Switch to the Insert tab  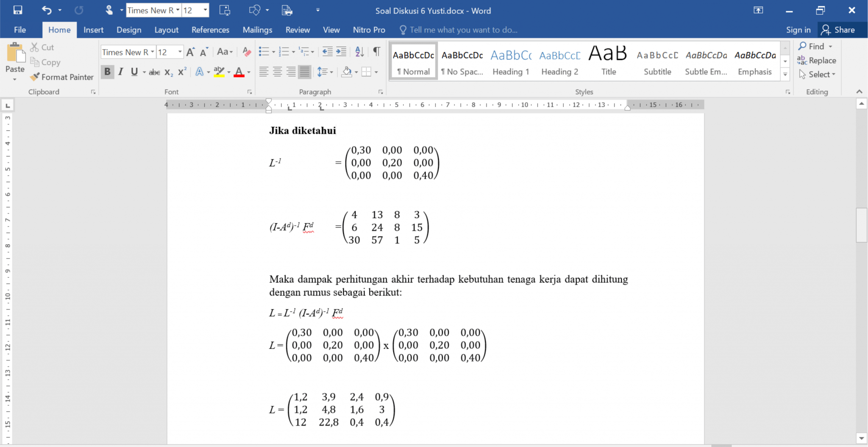(x=93, y=30)
